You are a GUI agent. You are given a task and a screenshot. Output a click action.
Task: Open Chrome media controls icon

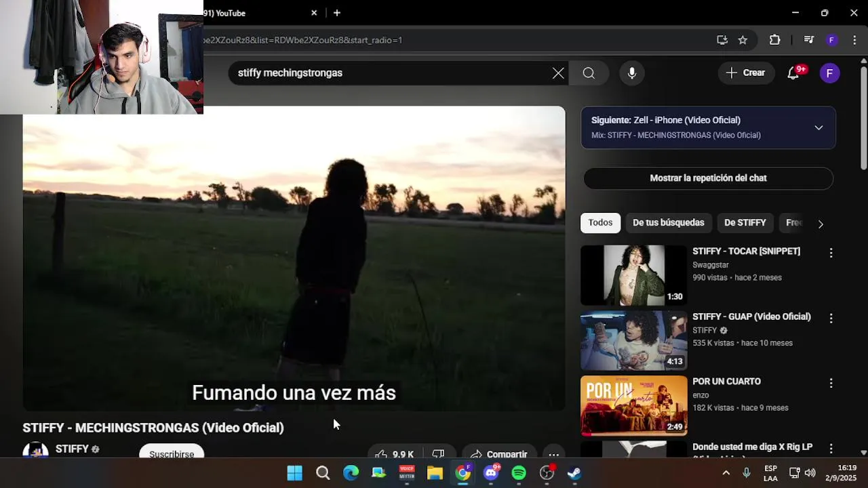pos(808,40)
